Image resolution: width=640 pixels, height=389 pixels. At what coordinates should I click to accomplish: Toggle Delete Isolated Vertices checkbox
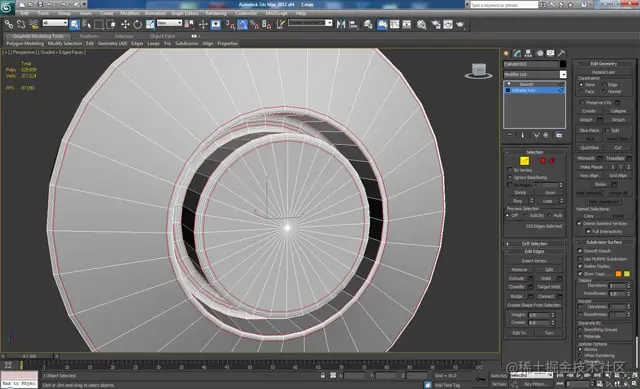579,224
